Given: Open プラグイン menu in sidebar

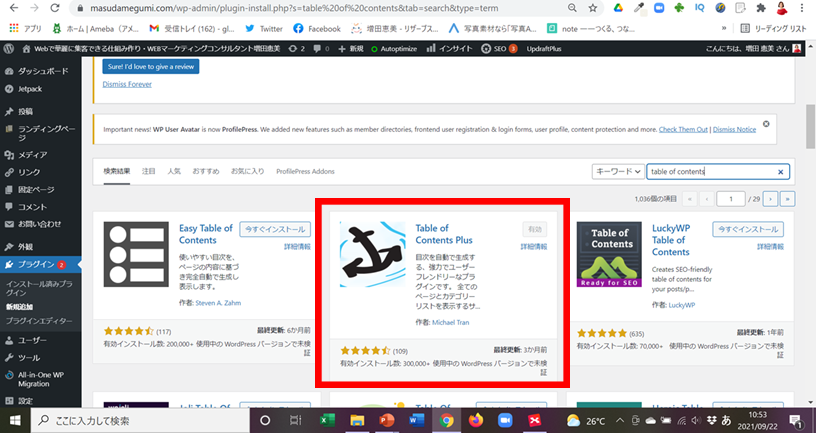Looking at the screenshot, I should (x=41, y=264).
